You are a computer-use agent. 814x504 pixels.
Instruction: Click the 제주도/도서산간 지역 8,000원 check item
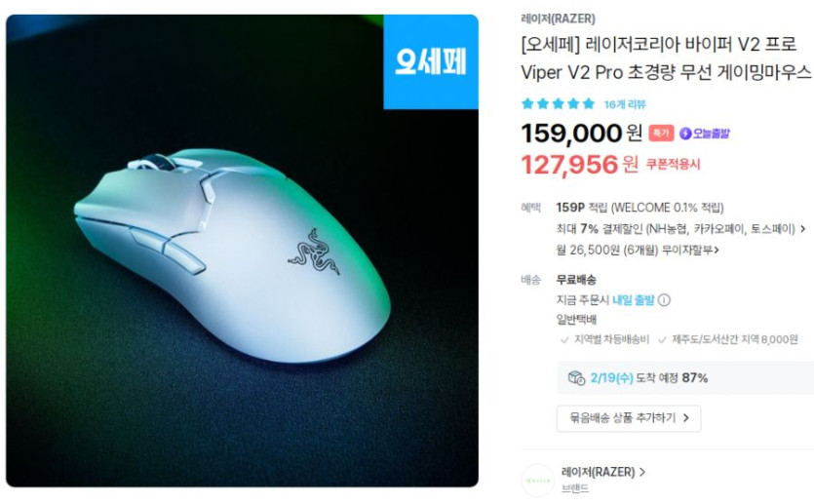pos(728,340)
